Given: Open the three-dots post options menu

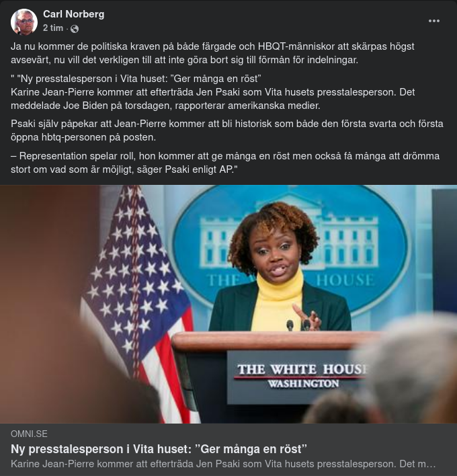Looking at the screenshot, I should point(434,21).
